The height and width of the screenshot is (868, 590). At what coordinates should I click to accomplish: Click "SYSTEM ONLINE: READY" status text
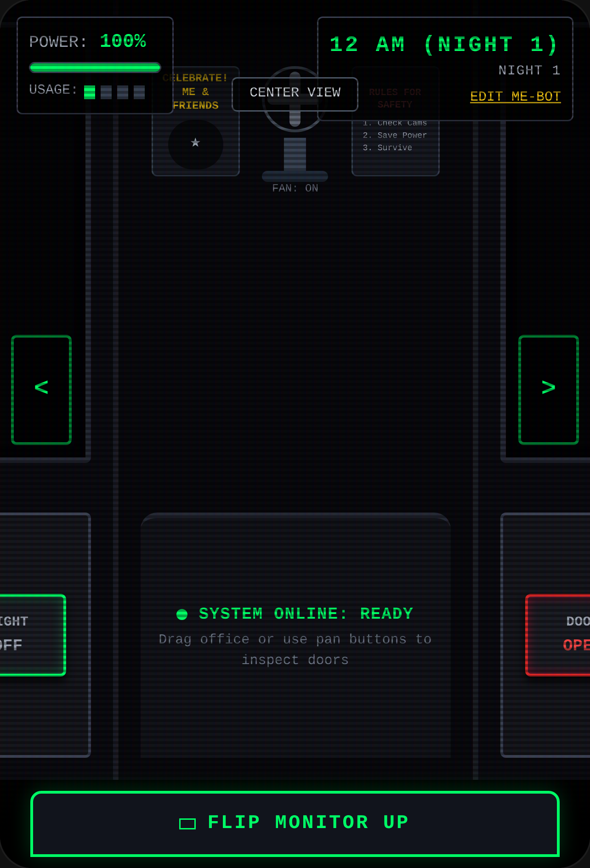306,614
